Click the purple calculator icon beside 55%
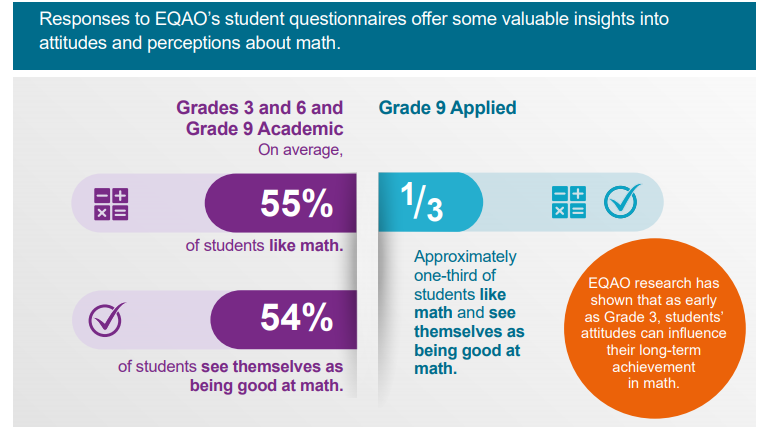 tap(111, 203)
